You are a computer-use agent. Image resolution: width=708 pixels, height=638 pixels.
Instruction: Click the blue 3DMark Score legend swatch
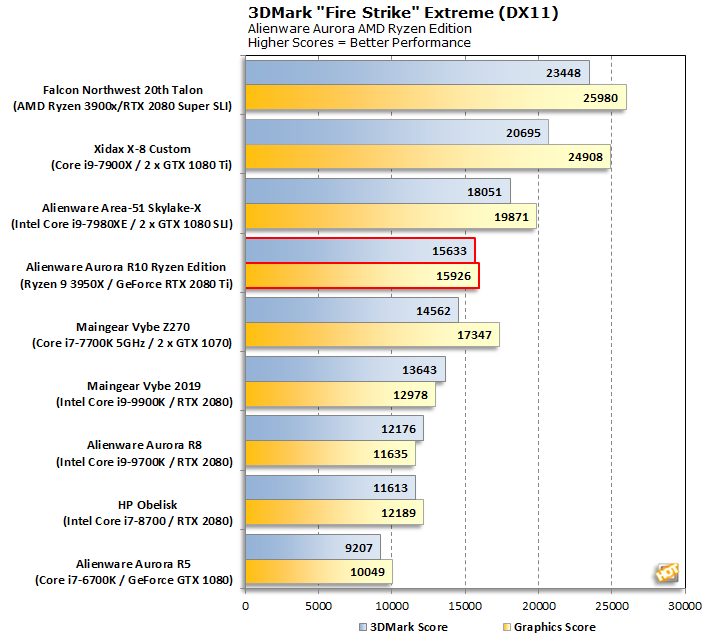pos(363,627)
